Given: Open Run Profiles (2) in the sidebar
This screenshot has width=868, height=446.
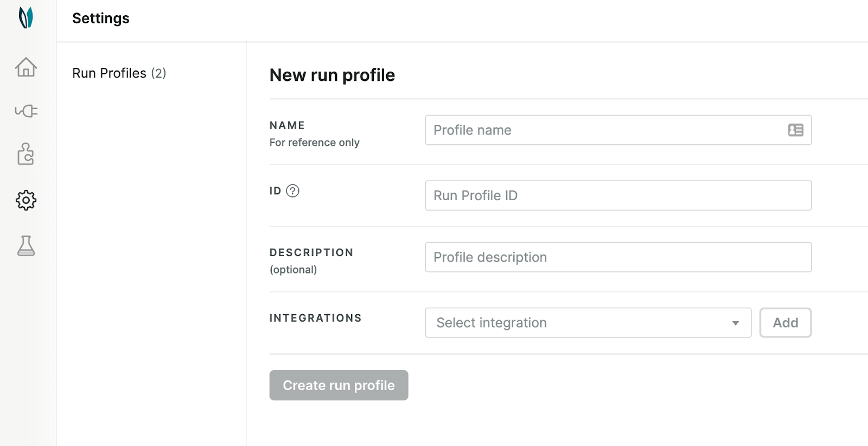Looking at the screenshot, I should 119,73.
